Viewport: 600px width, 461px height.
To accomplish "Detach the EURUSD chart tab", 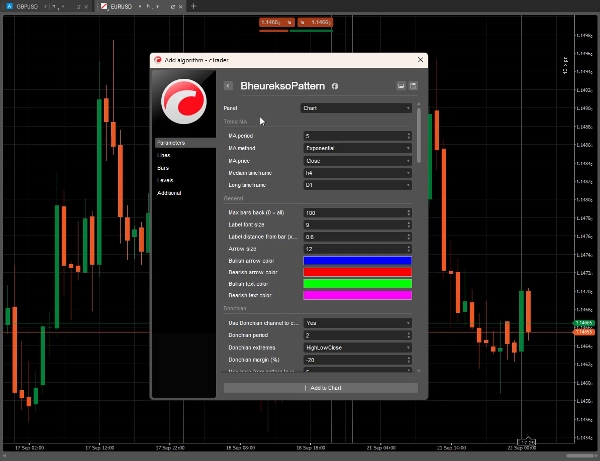I will 173,7.
